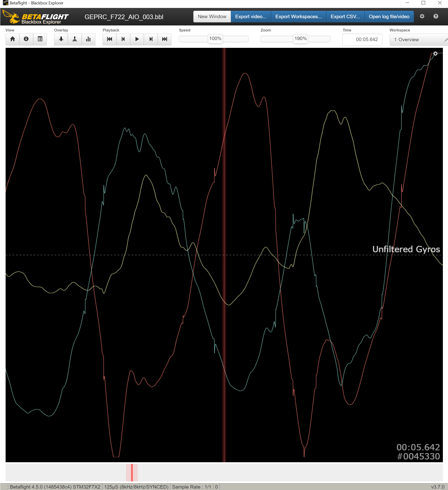Click the help question mark icon
Viewport: 448px width, 490px height.
(x=436, y=16)
